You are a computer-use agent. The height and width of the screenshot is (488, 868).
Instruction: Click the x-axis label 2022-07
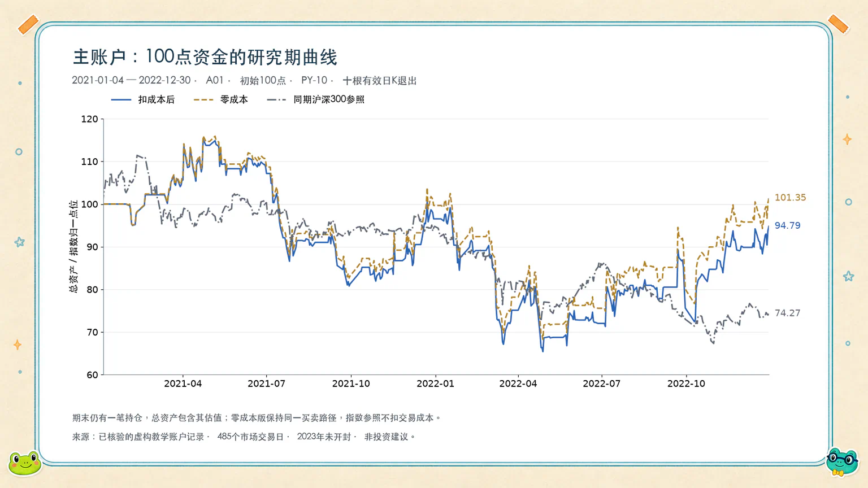coord(601,384)
